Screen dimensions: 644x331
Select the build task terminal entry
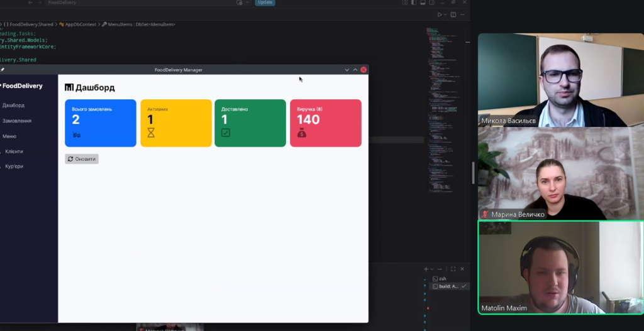click(x=448, y=286)
